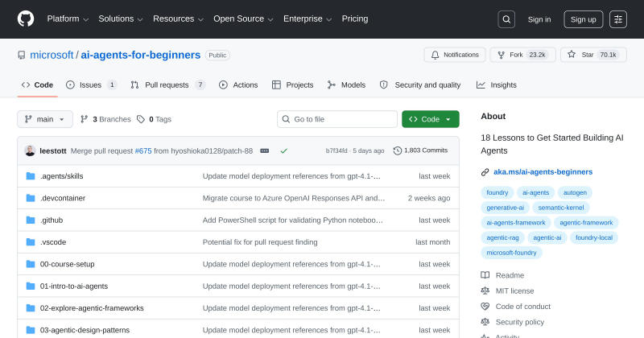Click the microsoft-foundry topic tag
This screenshot has height=338, width=644.
tap(511, 253)
